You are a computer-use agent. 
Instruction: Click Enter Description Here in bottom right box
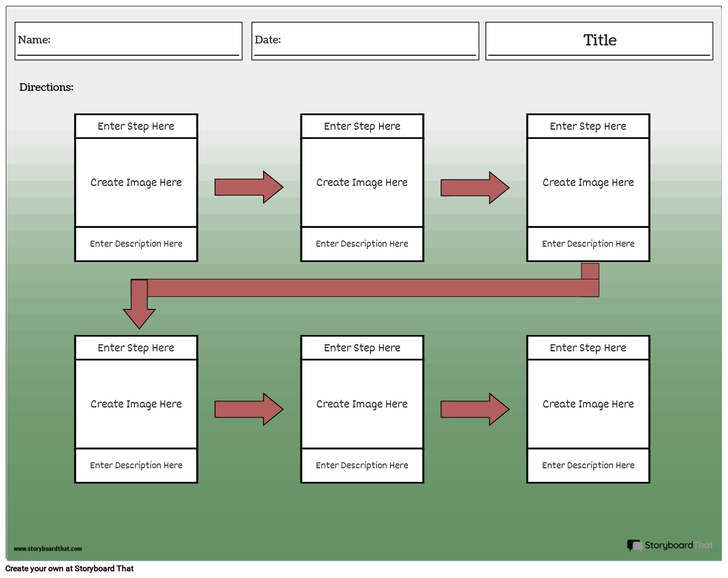[x=588, y=465]
